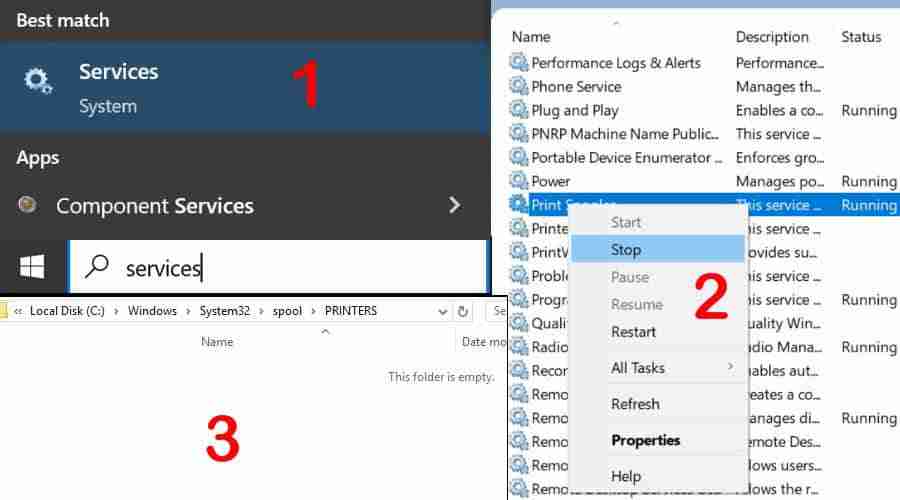Image resolution: width=900 pixels, height=500 pixels.
Task: Choose Restart in context menu
Action: [658, 332]
